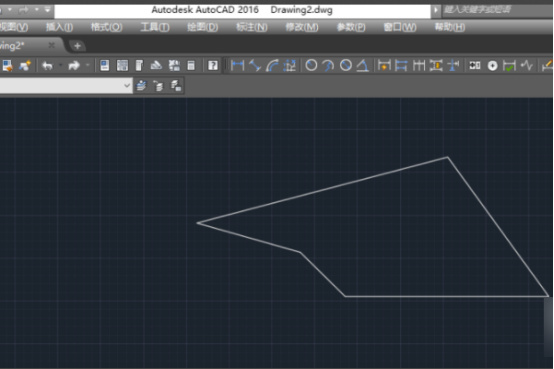554x369 pixels.
Task: Open the 标注(N) dimension menu
Action: coord(252,27)
